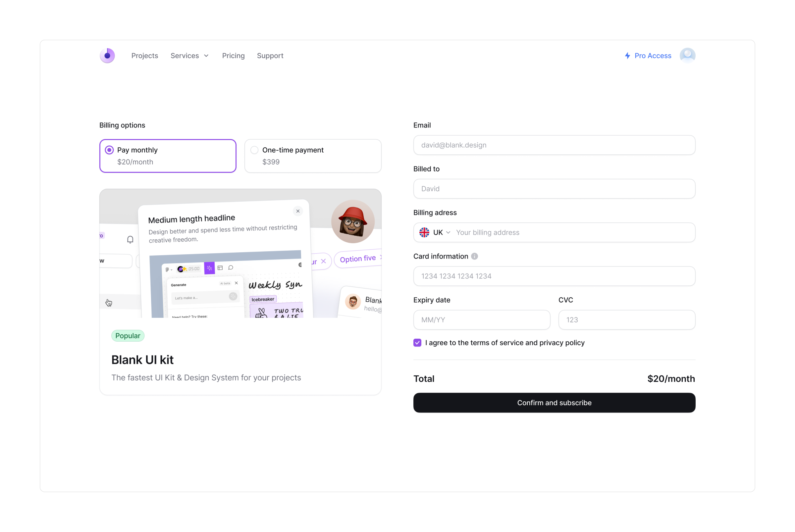
Task: Focus the Email input field
Action: point(554,145)
